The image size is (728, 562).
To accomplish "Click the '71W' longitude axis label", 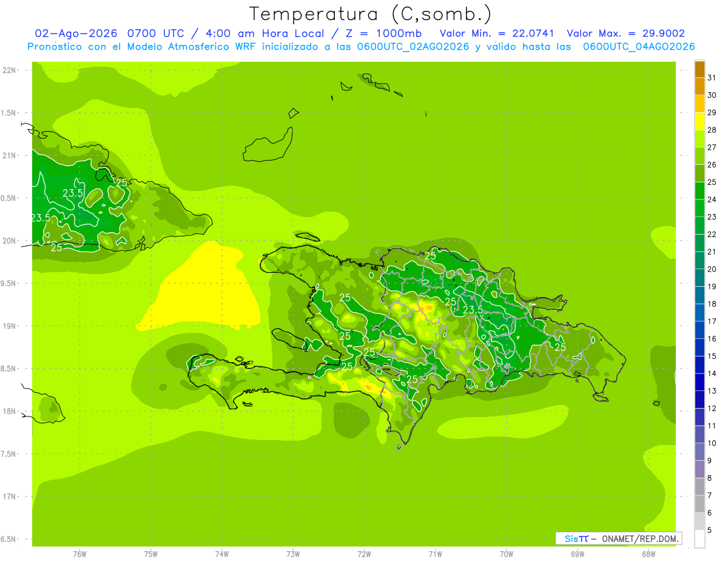I will [435, 554].
